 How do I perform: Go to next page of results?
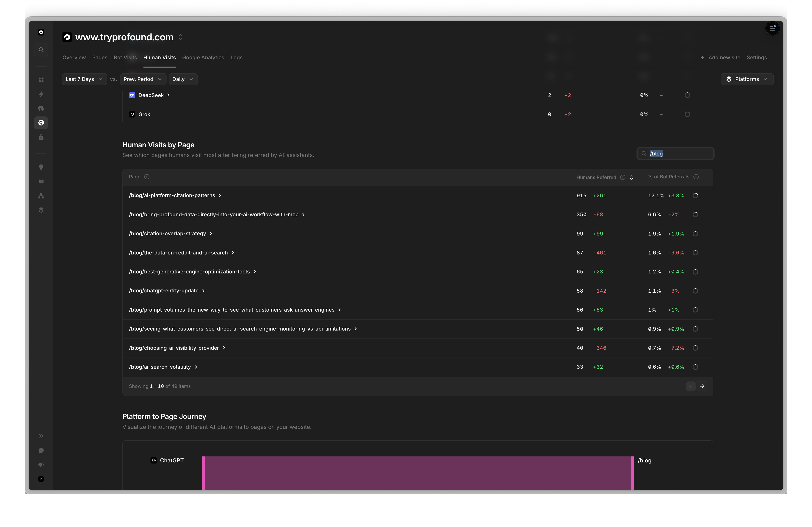(x=702, y=386)
